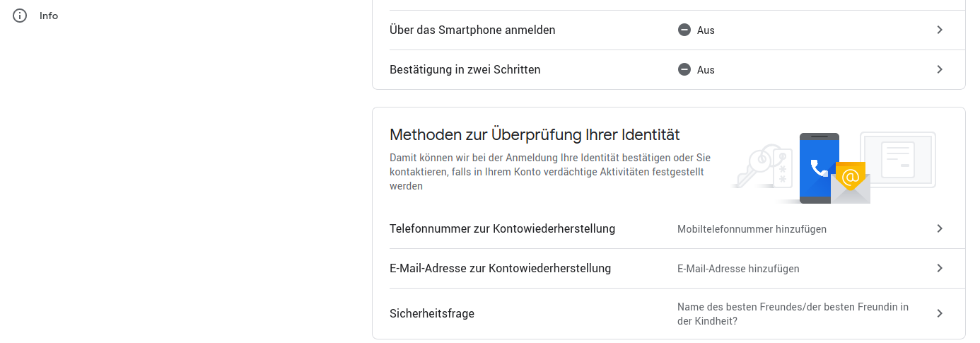Click E-Mail-Adresse hinzufügen link
The image size is (980, 343).
(738, 269)
